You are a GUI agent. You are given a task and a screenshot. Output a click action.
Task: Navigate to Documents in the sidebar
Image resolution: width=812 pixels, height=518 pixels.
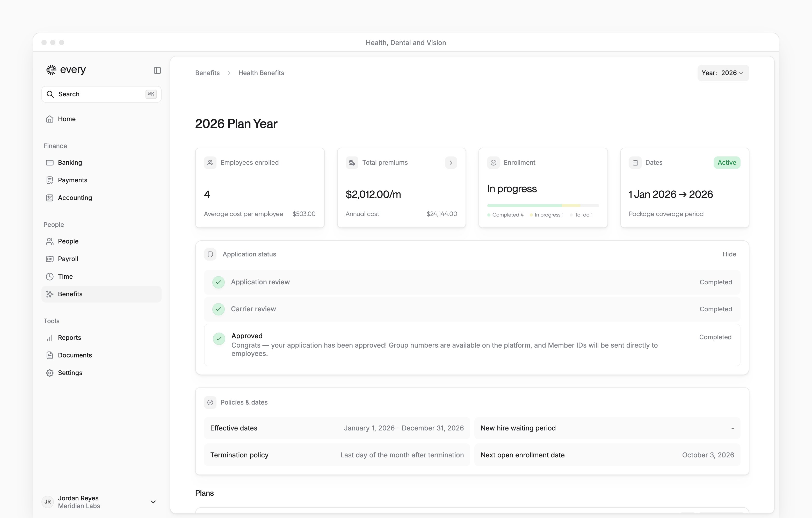[x=101, y=355]
